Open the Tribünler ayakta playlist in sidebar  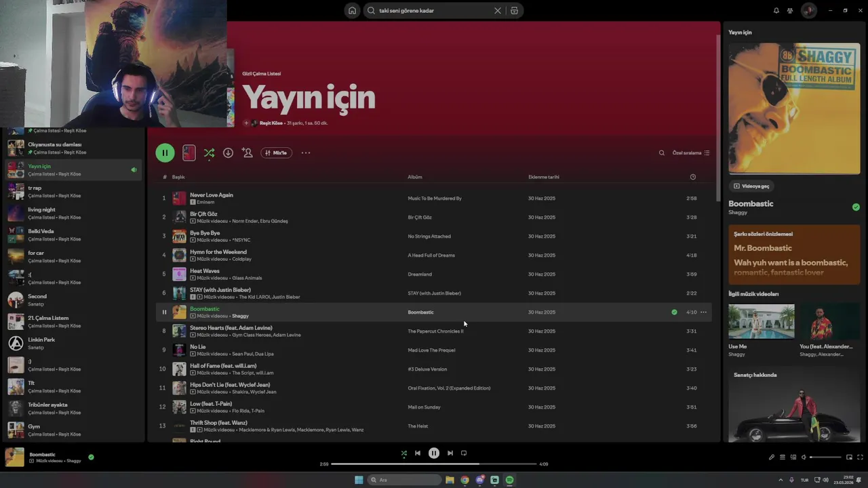point(75,408)
